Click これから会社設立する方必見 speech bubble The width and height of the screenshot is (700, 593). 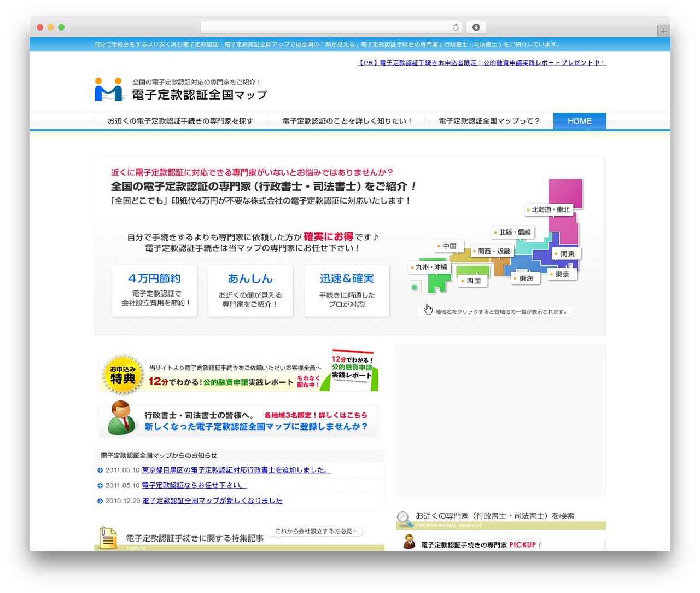click(316, 532)
